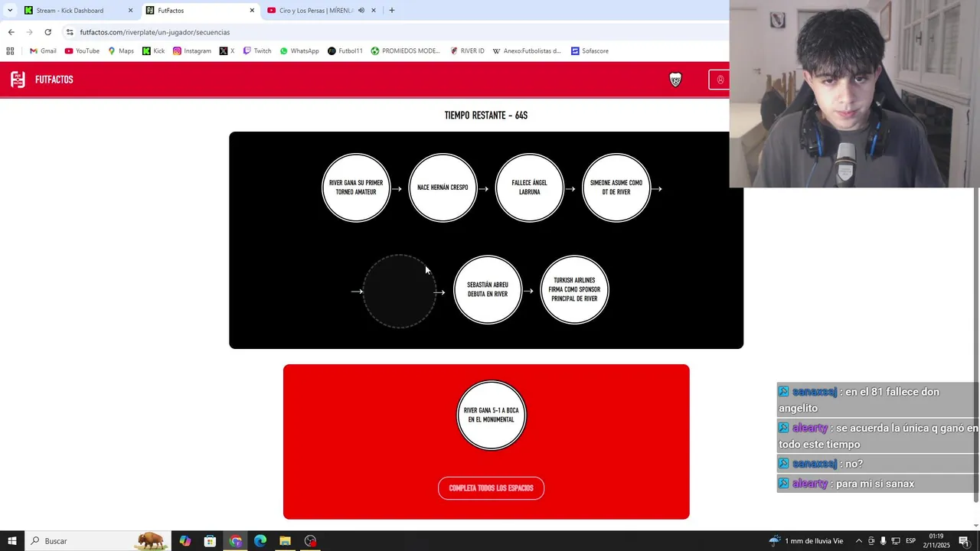Switch to the FutFactos tab

pos(199,11)
